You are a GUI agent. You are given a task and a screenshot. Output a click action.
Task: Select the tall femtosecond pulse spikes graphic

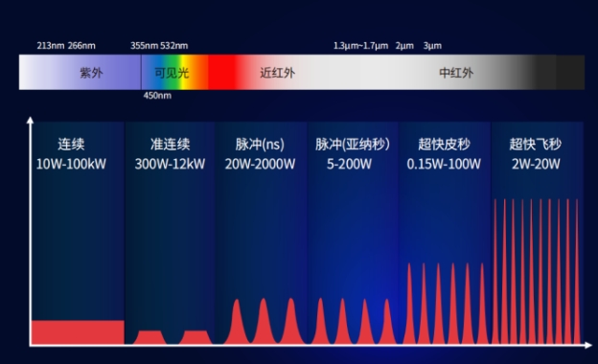coord(537,271)
